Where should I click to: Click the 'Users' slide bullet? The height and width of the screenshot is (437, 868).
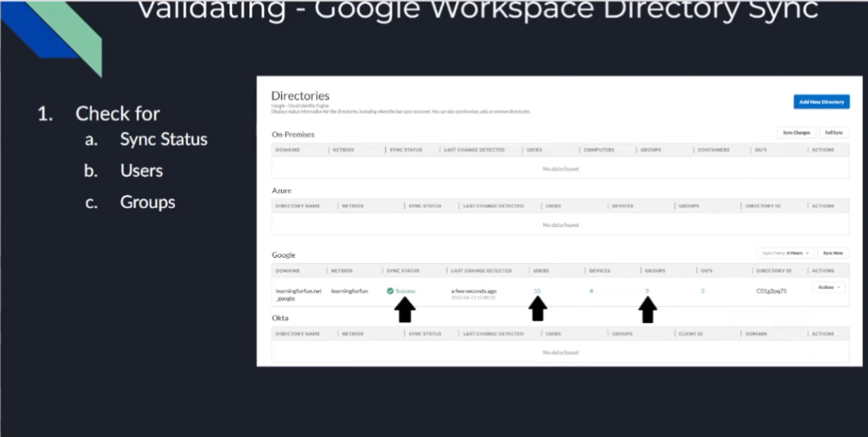coord(142,171)
